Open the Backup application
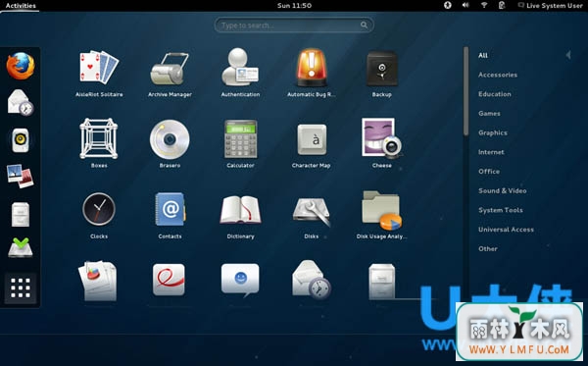Image resolution: width=588 pixels, height=366 pixels. [382, 74]
